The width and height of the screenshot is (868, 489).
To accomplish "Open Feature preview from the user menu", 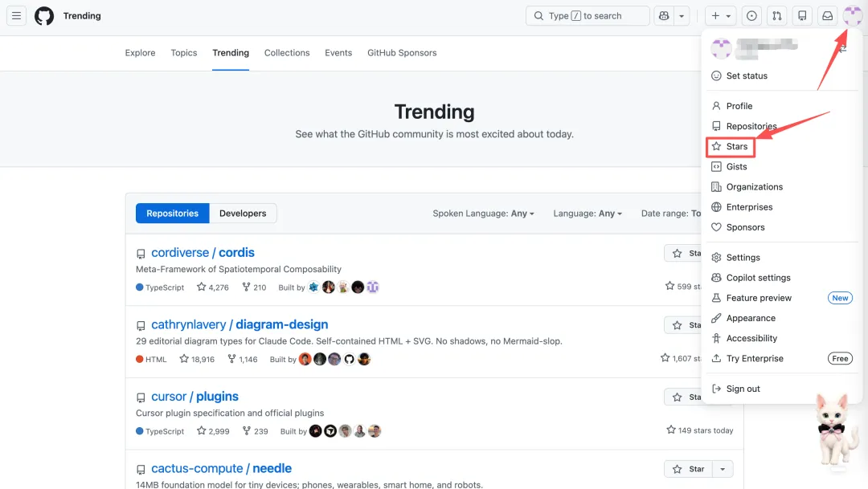I will [781, 298].
